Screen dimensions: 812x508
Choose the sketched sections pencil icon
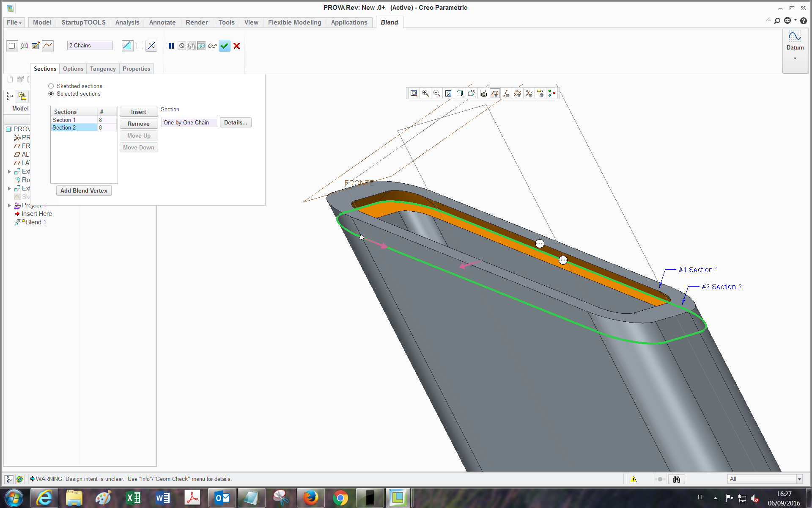(x=36, y=46)
